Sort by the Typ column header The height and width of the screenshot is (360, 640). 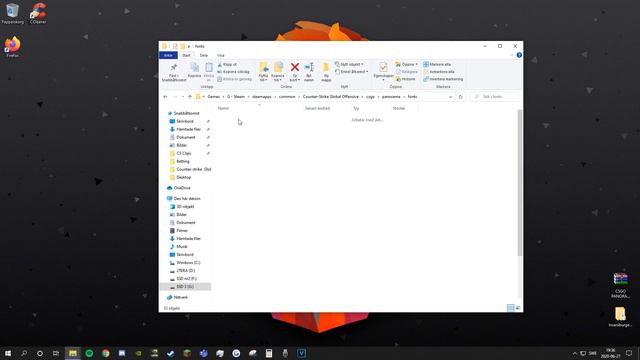coord(356,109)
